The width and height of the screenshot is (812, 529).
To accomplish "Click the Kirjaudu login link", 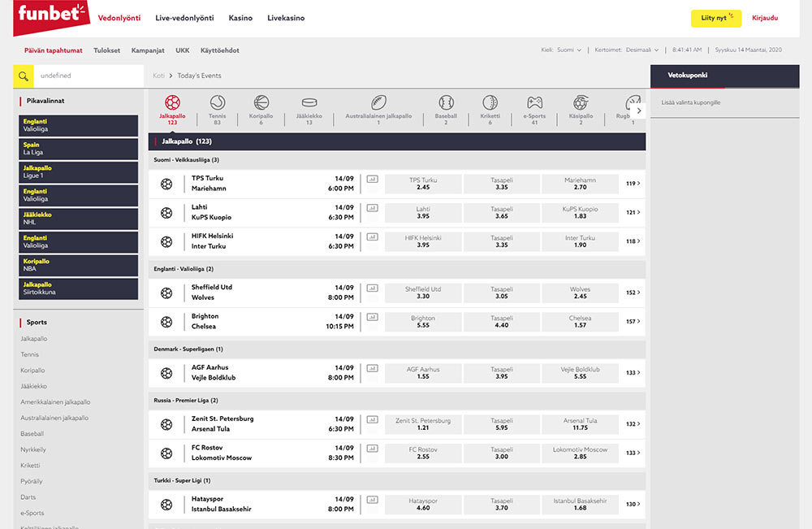I will click(765, 18).
